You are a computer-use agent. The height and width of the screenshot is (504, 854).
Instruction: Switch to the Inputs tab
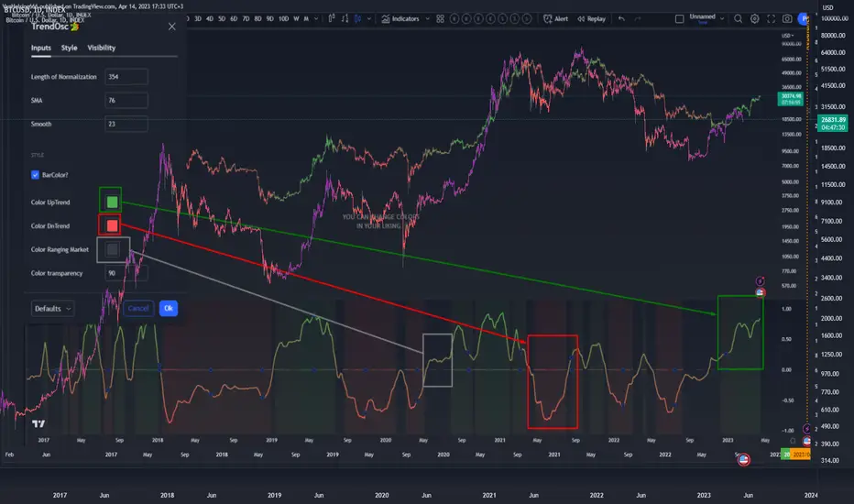[x=41, y=48]
